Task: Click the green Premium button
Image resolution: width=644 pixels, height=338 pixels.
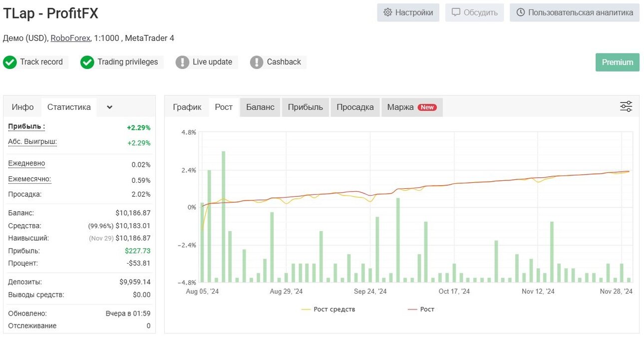Action: [618, 62]
